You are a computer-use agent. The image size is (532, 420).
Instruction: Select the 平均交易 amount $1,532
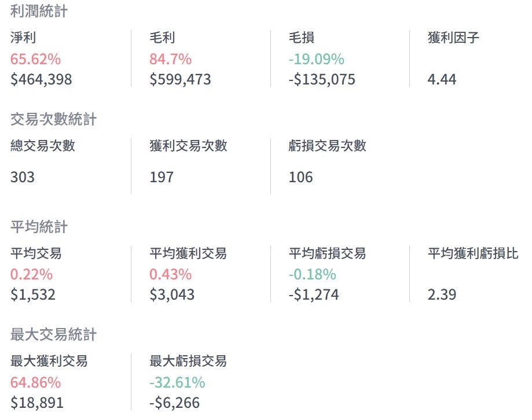pyautogui.click(x=33, y=294)
